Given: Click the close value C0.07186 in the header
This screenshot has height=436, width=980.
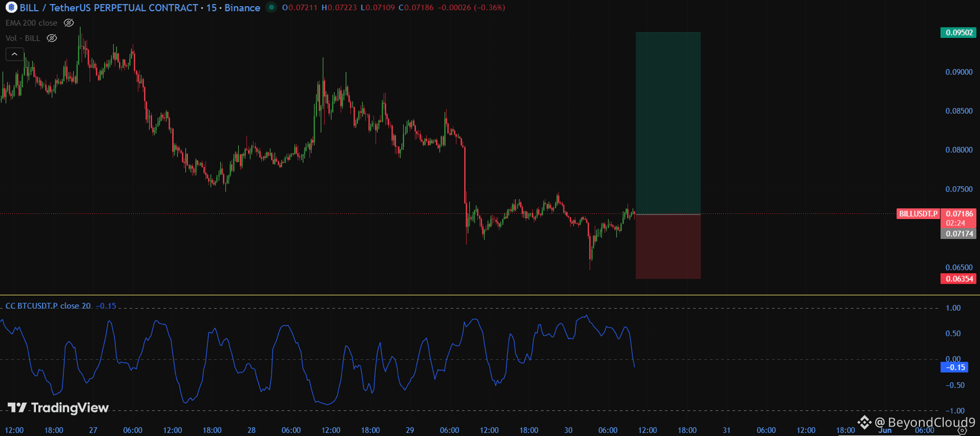Looking at the screenshot, I should (x=416, y=7).
